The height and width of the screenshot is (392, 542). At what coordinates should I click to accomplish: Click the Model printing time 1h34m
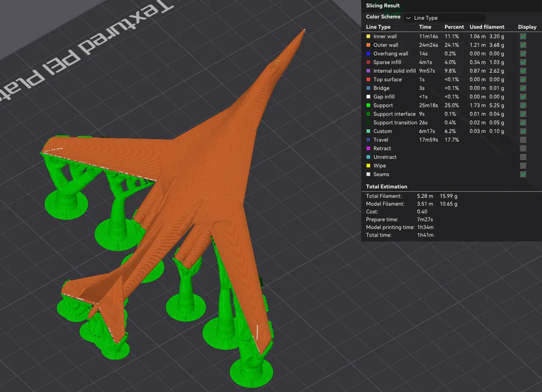(425, 227)
